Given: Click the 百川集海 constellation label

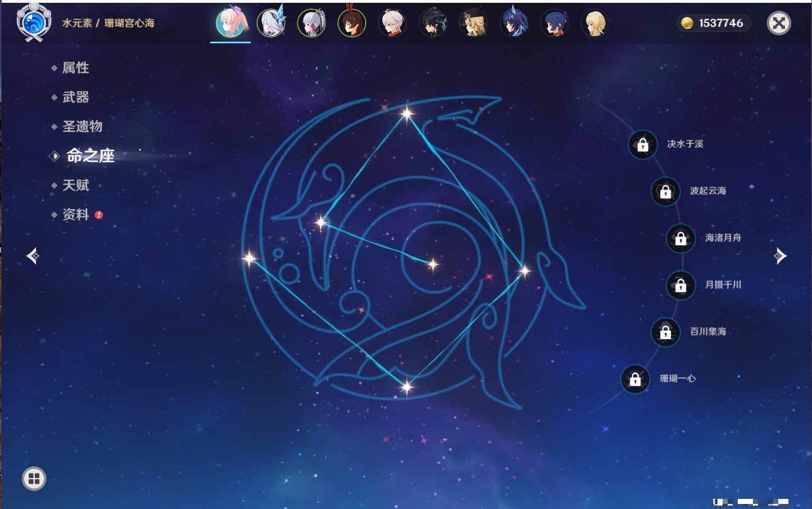Looking at the screenshot, I should pos(708,331).
